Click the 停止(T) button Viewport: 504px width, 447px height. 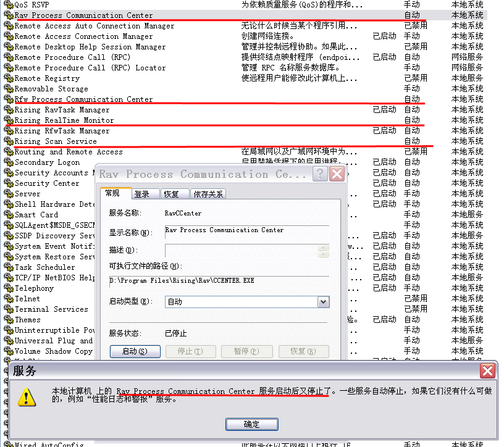(x=191, y=351)
